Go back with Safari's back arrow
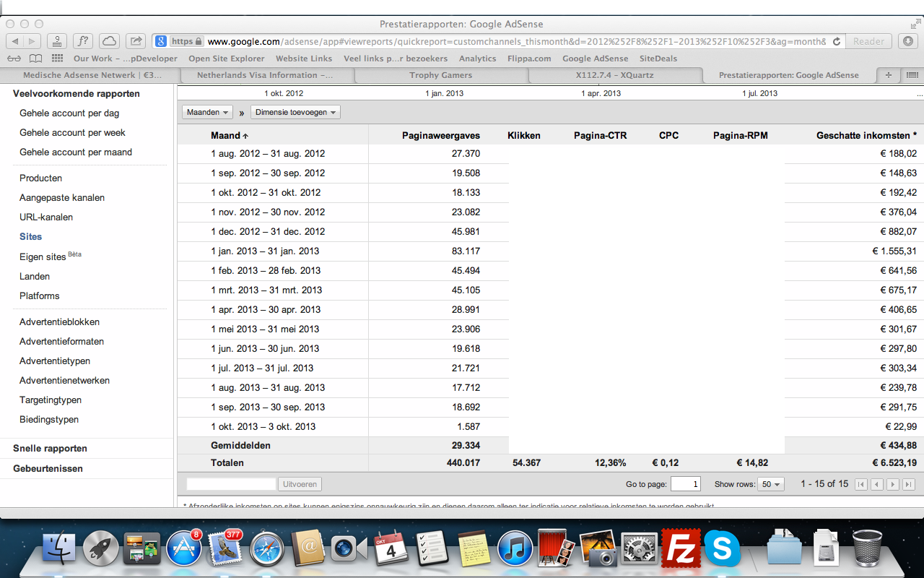Viewport: 924px width, 578px height. tap(15, 41)
